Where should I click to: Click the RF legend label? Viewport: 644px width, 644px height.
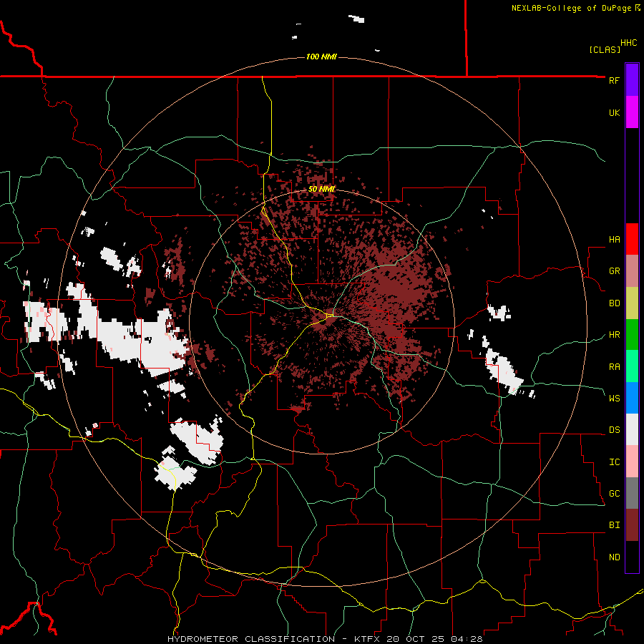[x=614, y=80]
